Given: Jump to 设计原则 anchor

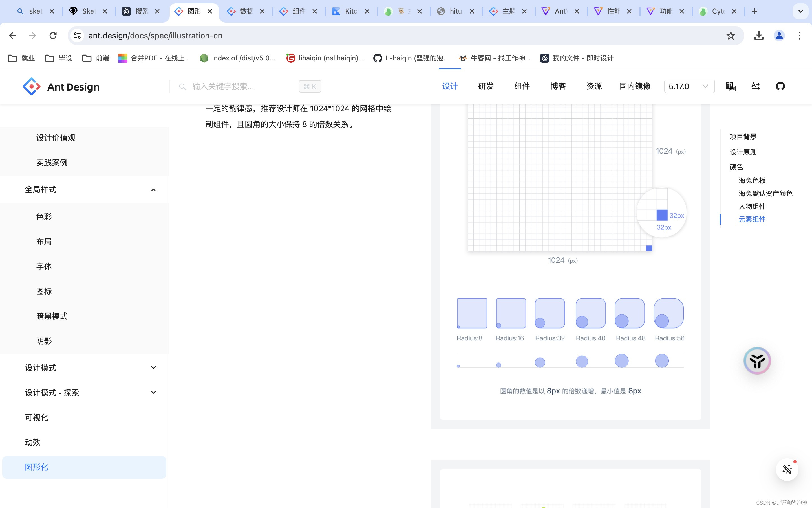Looking at the screenshot, I should tap(743, 152).
